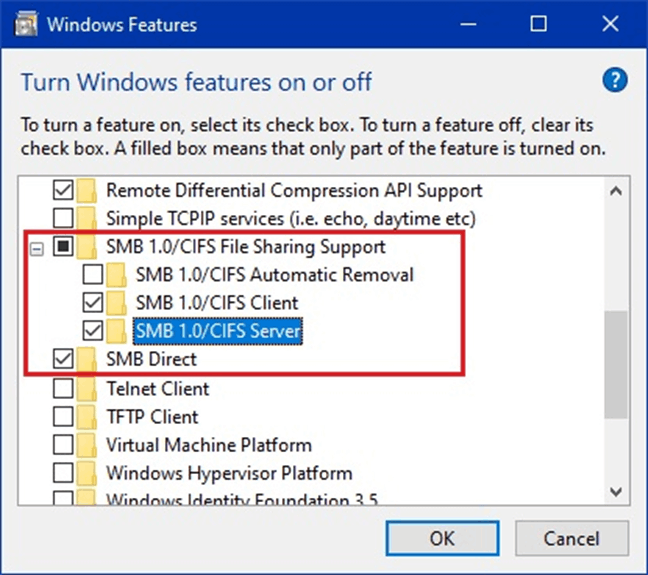
Task: Click the scrollbar down arrow
Action: pos(616,491)
